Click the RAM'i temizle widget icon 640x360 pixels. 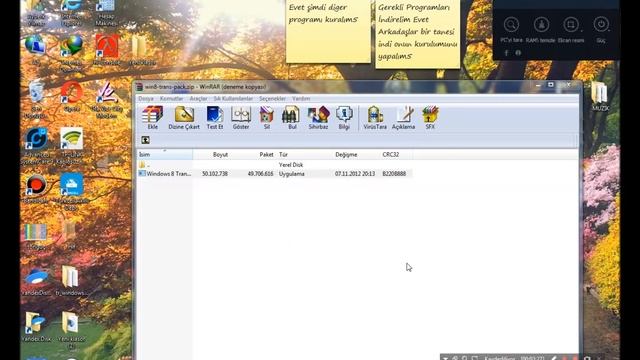tap(541, 25)
